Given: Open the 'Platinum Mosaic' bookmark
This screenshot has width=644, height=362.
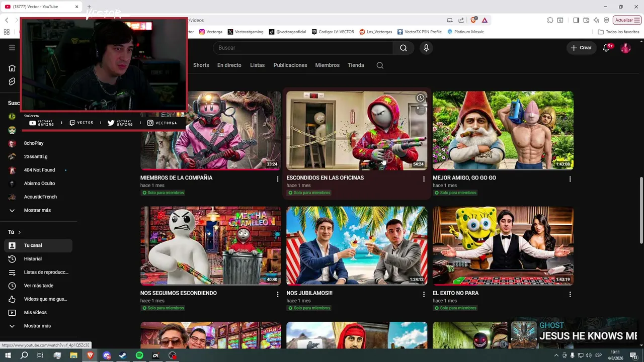Looking at the screenshot, I should (x=465, y=32).
